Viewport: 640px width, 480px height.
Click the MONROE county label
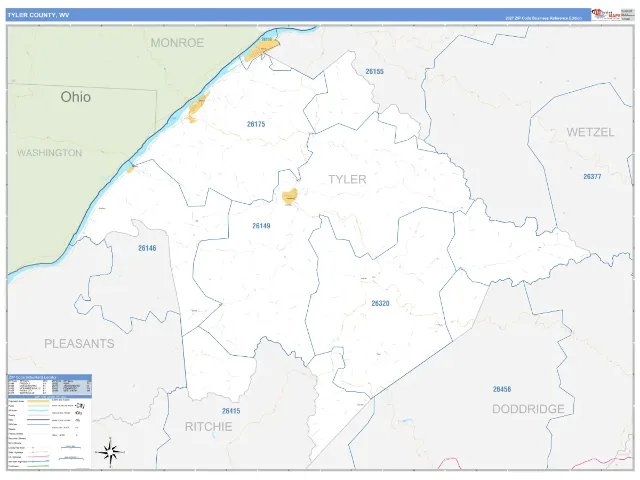(x=177, y=43)
